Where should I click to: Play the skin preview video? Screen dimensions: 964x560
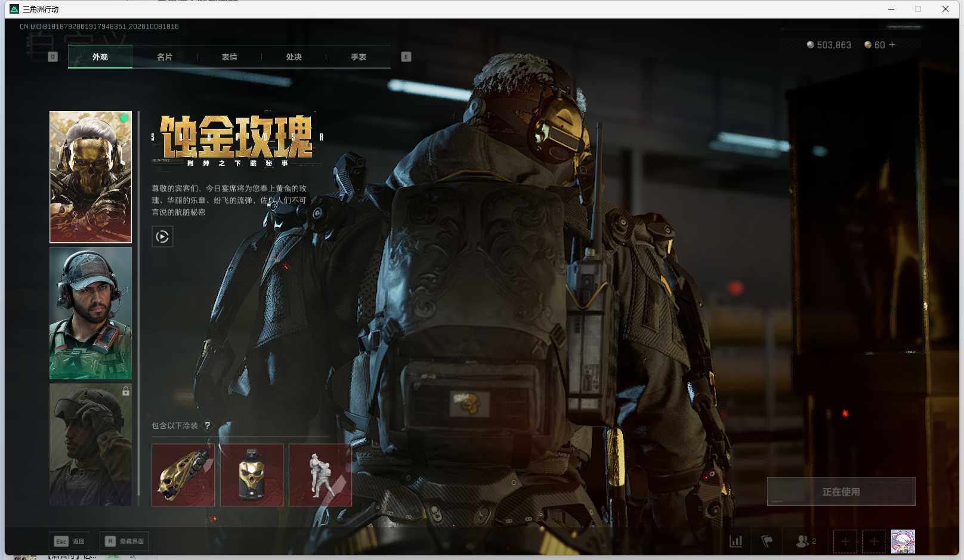click(162, 237)
